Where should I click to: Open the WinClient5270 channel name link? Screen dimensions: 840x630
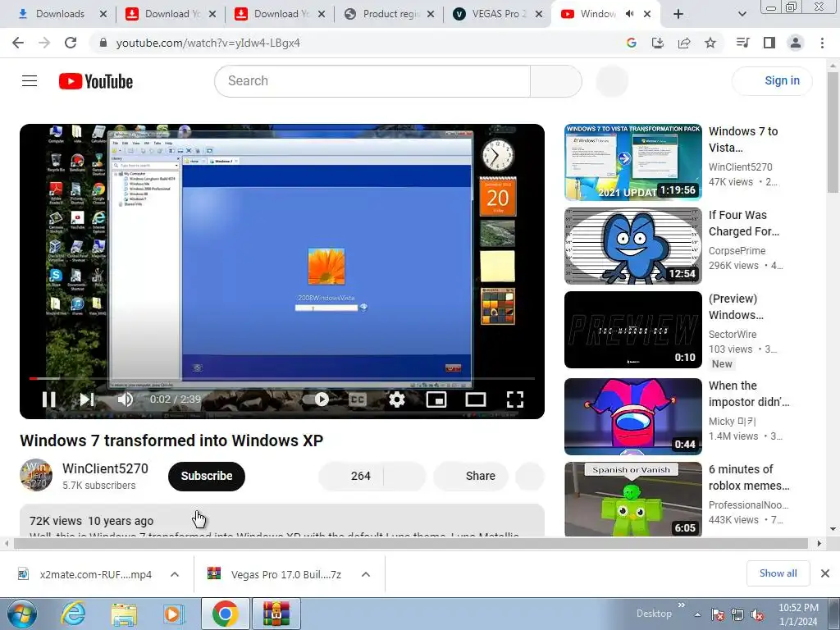tap(105, 468)
